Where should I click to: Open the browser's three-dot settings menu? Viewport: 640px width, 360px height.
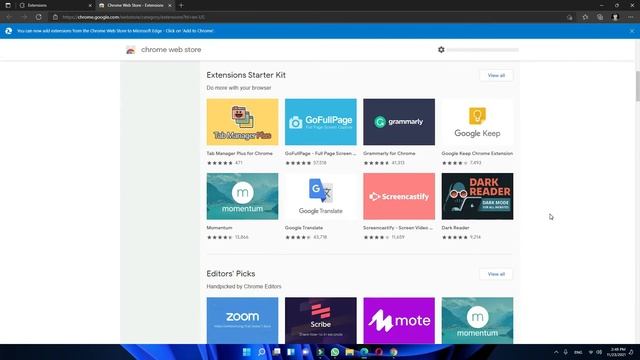click(x=631, y=17)
